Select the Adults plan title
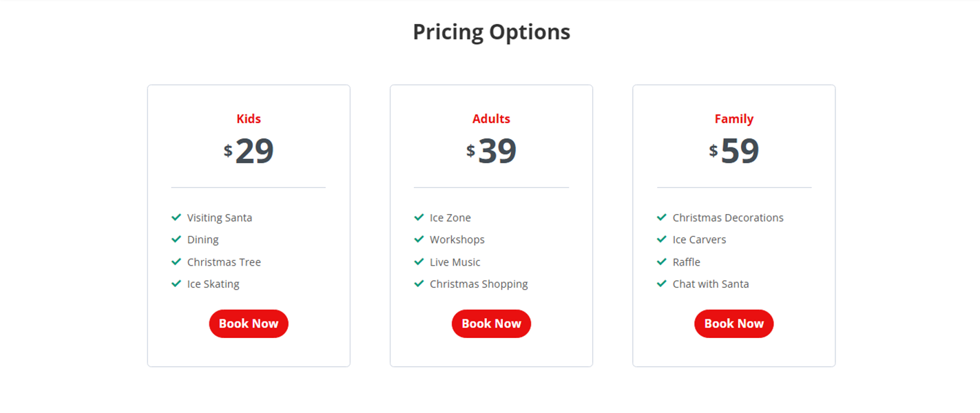This screenshot has width=980, height=413. tap(491, 119)
